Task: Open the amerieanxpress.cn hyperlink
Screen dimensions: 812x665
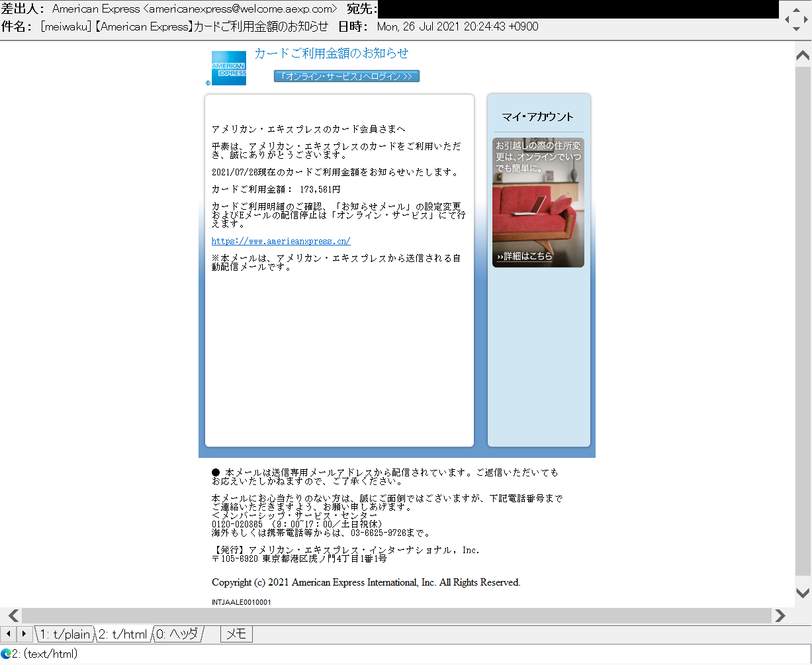Action: (281, 242)
